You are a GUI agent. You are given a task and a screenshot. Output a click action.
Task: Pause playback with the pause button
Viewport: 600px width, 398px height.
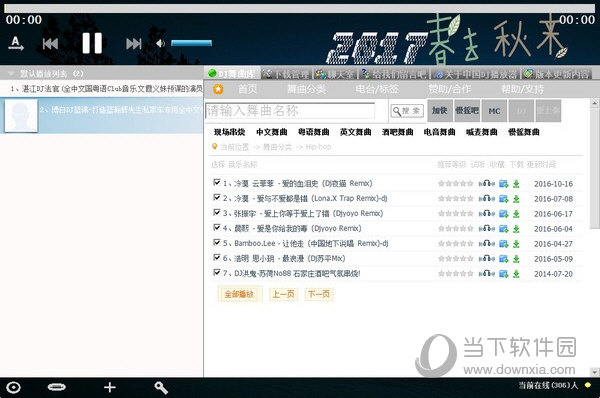tap(92, 43)
